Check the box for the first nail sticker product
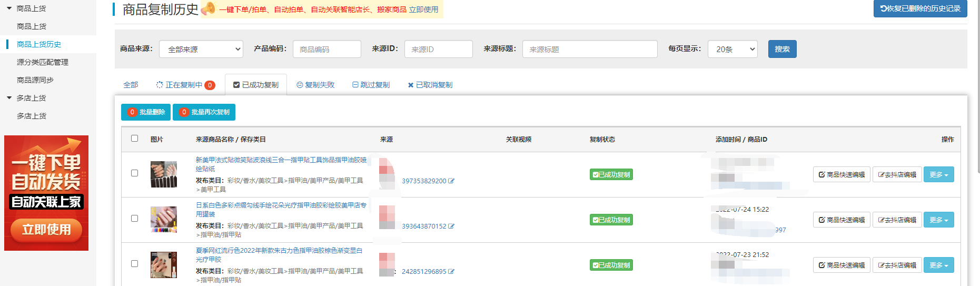 click(x=134, y=173)
